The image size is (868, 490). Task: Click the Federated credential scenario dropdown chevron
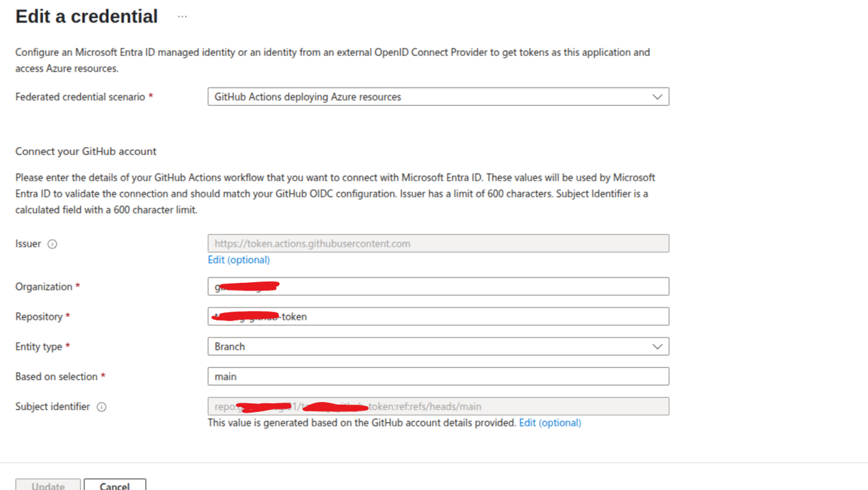click(657, 96)
